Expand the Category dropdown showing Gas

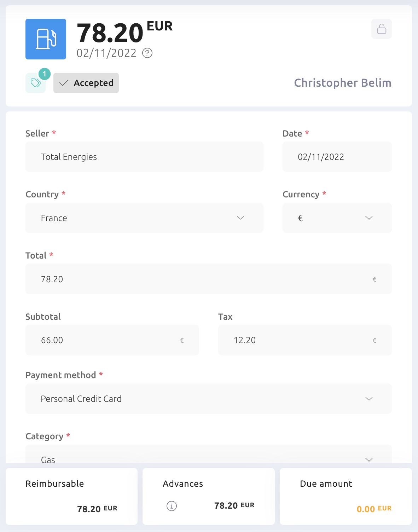pos(209,454)
